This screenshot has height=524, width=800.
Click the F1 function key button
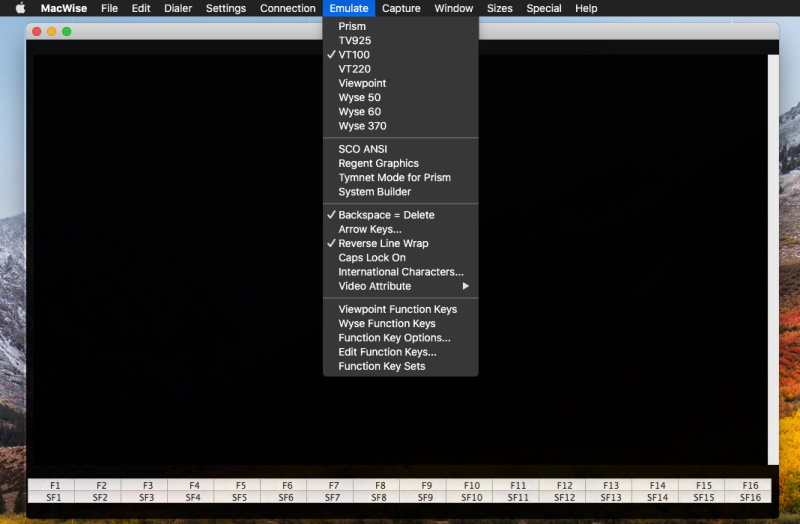(52, 485)
